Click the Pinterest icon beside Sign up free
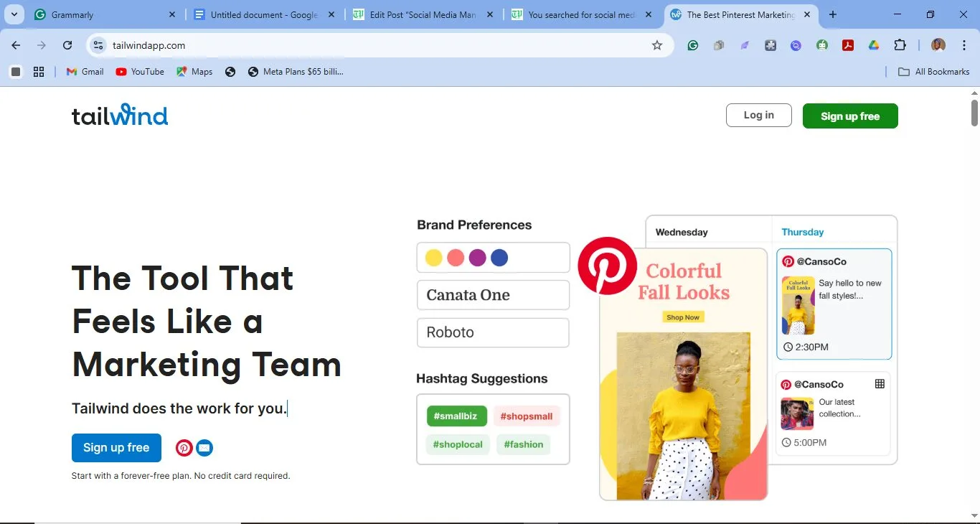The image size is (980, 524). 184,448
